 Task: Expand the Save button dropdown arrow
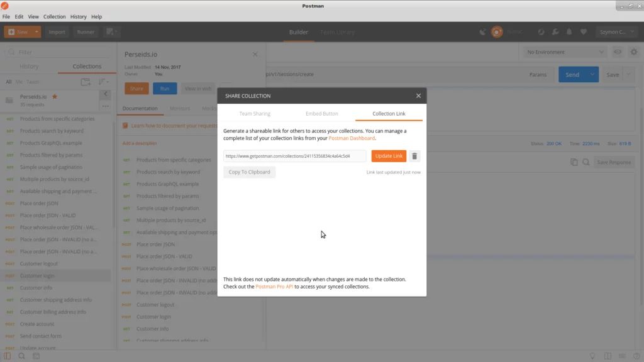point(628,75)
